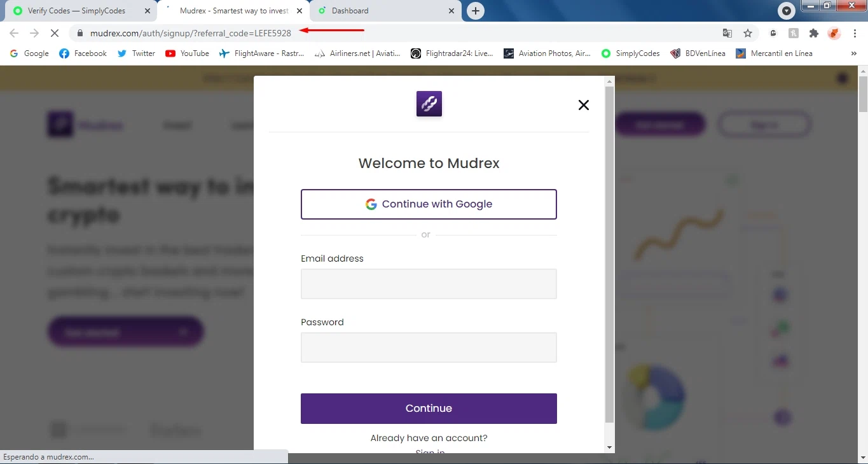Stop loading the page

point(55,33)
